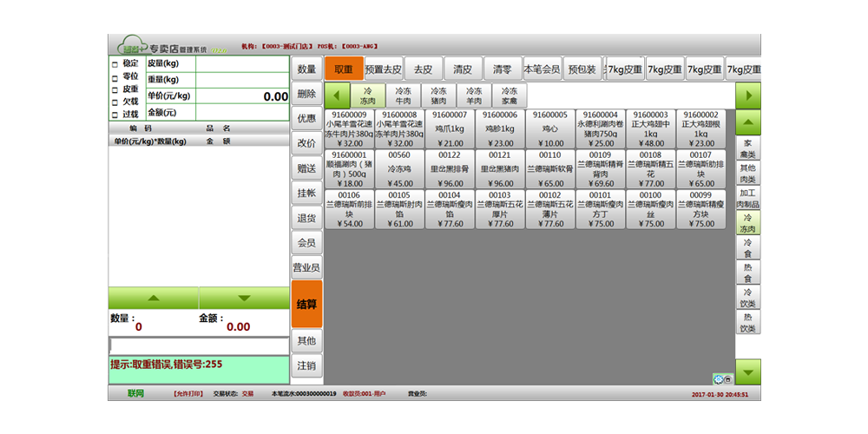Select the 冷冻猪肉 subcategory tab

[438, 95]
